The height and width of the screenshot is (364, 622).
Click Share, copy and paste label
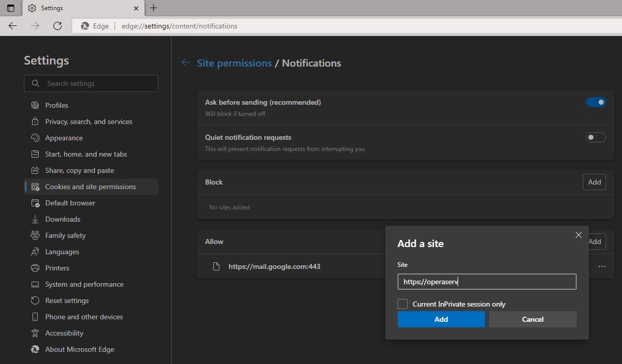tap(79, 170)
